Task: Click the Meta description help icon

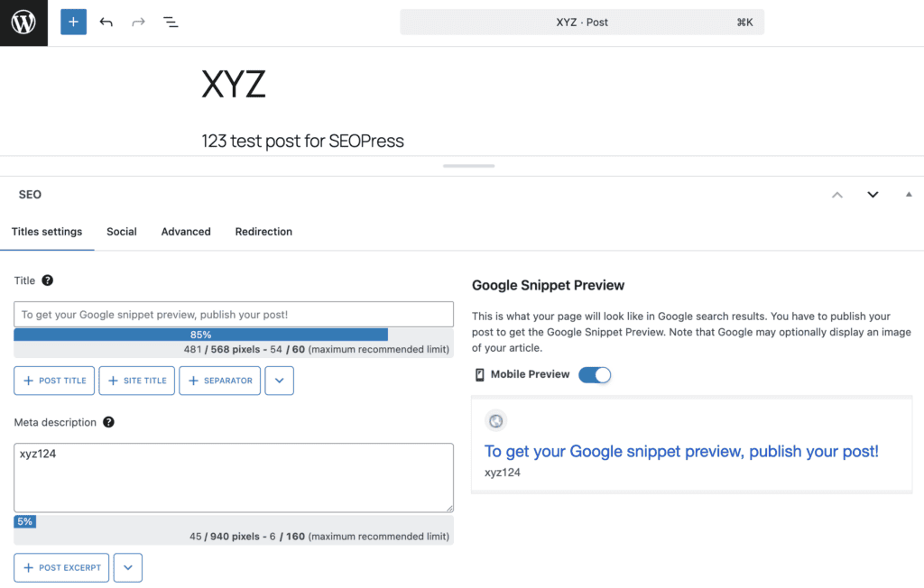Action: click(x=108, y=422)
